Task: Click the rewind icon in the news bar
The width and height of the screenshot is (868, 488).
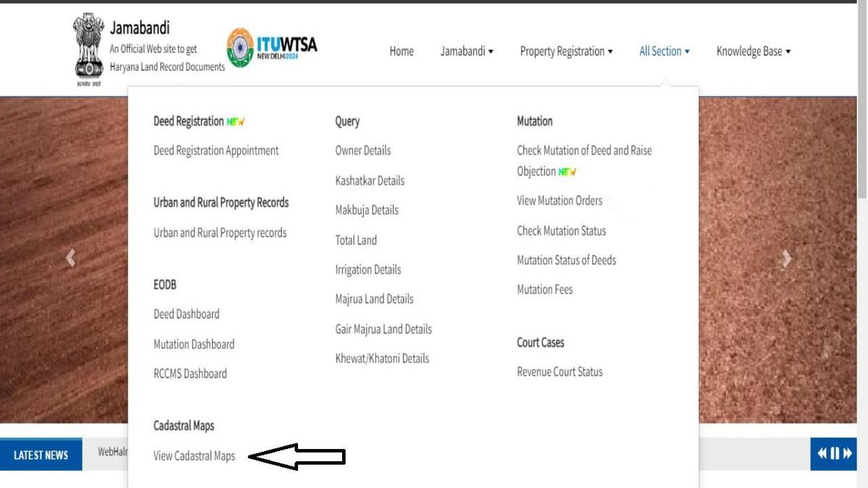Action: click(822, 453)
